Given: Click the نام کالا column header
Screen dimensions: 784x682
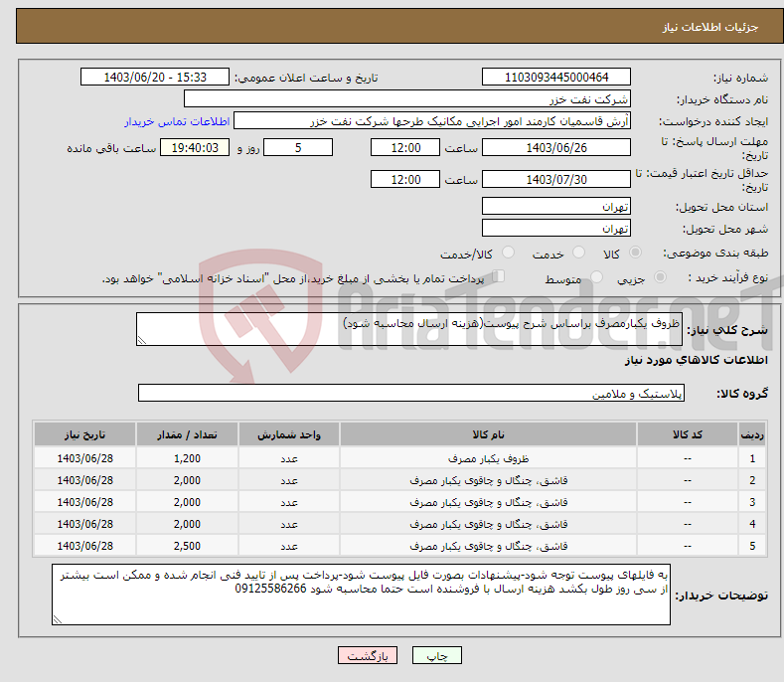Looking at the screenshot, I should coord(488,434).
